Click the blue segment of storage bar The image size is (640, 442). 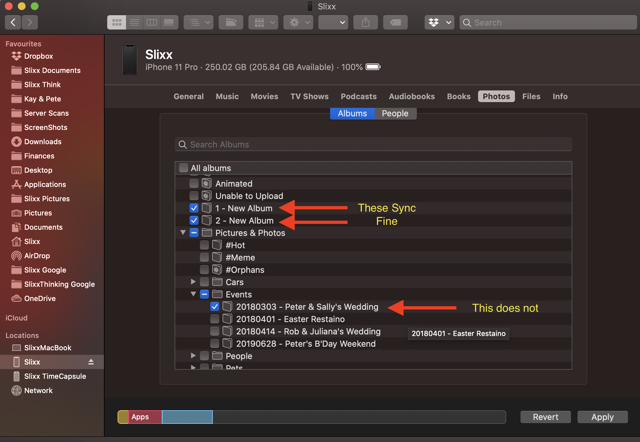point(187,417)
